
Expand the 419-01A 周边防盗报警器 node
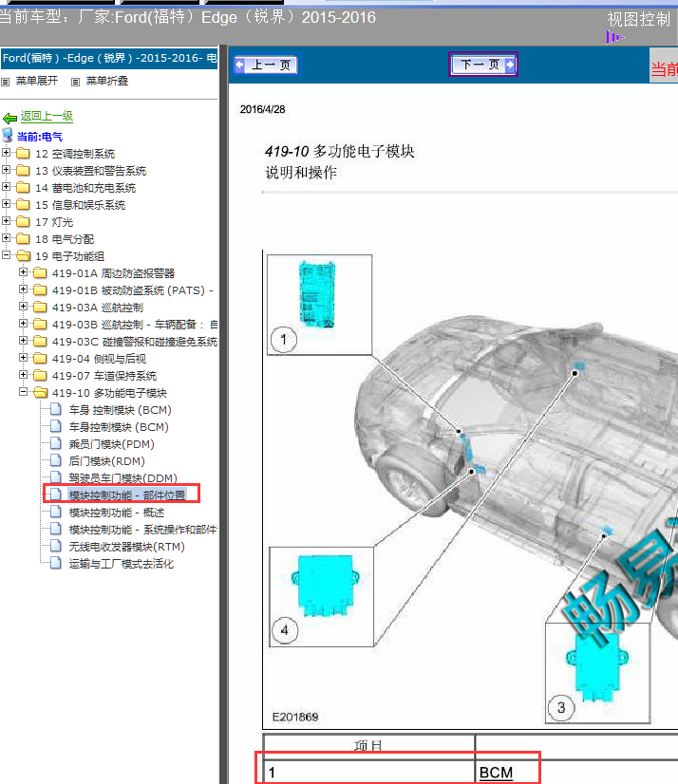23,272
